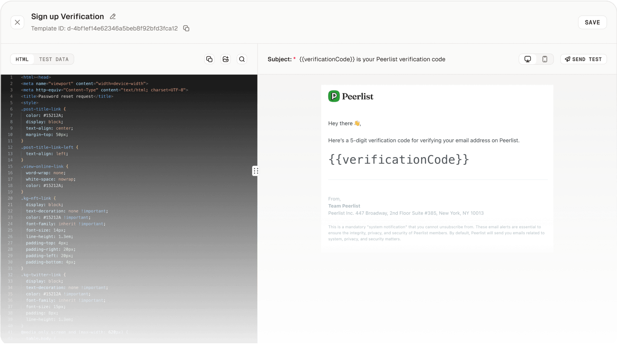Click the pencil icon to rename the template
This screenshot has height=364, width=617.
coord(112,16)
